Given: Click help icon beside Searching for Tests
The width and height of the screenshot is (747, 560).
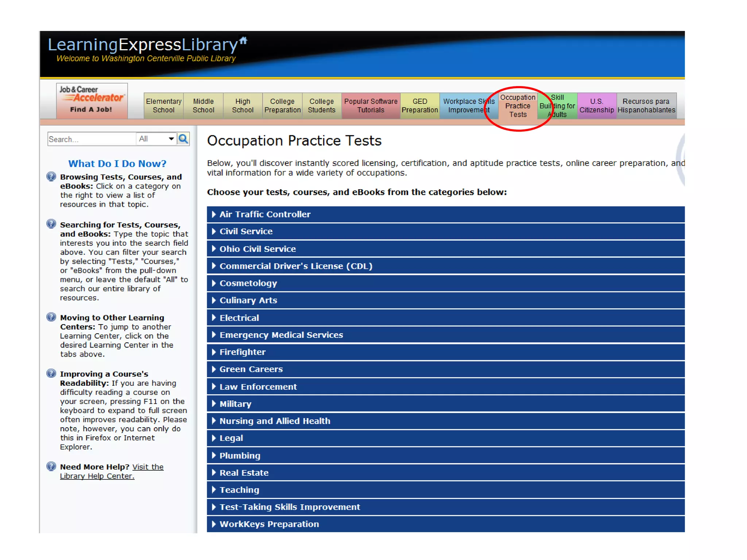Looking at the screenshot, I should coord(51,224).
